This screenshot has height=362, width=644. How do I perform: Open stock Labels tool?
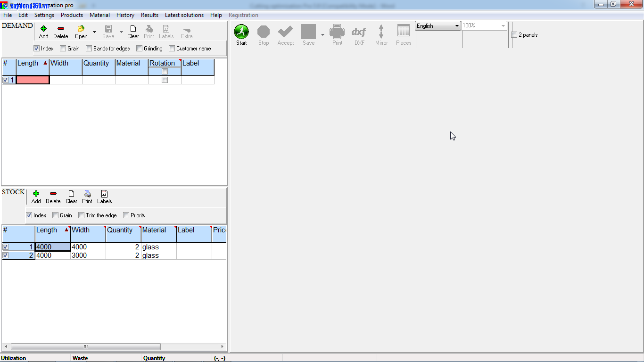point(104,197)
